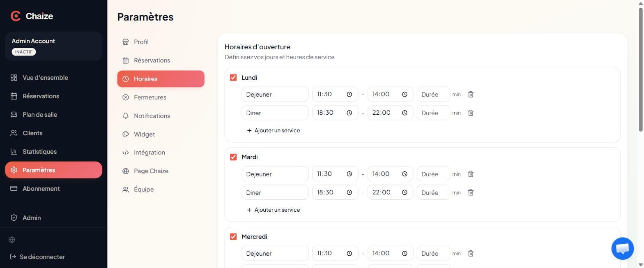Click the Horaires d'ouverture heading

pos(258,47)
